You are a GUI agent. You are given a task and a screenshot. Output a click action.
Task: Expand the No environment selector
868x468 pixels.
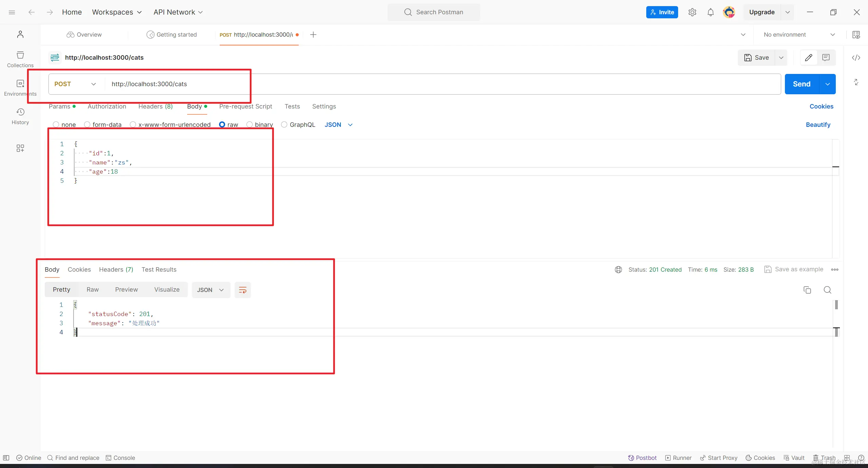(x=799, y=35)
